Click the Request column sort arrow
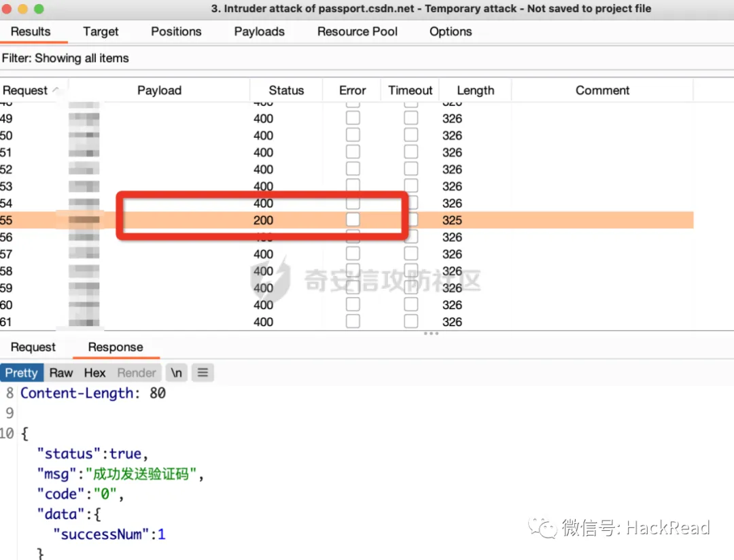Screen dimensions: 734x560 click(x=56, y=90)
